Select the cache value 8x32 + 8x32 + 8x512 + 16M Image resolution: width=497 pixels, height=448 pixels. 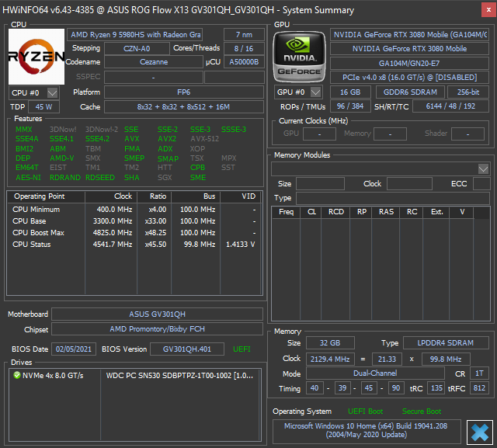pyautogui.click(x=184, y=107)
